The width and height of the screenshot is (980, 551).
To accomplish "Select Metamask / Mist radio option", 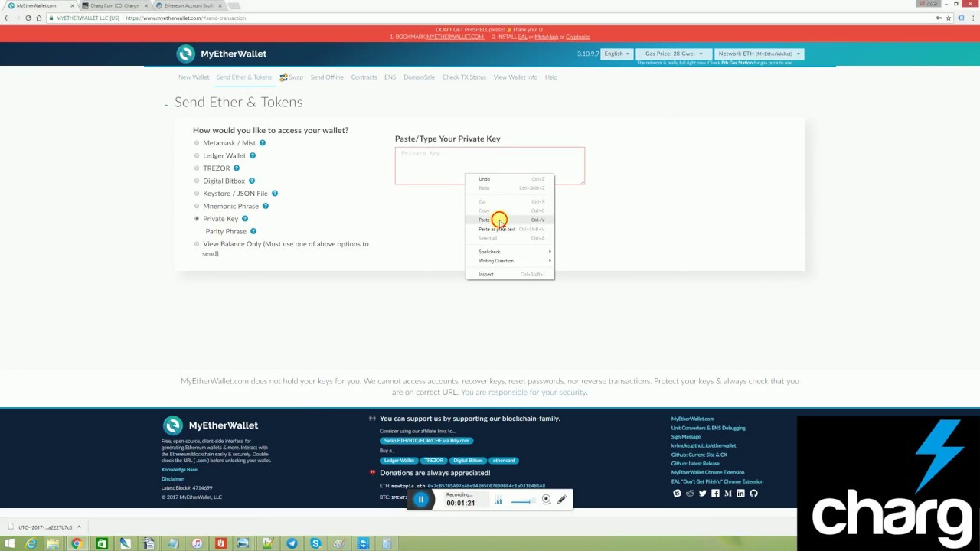I will point(197,143).
